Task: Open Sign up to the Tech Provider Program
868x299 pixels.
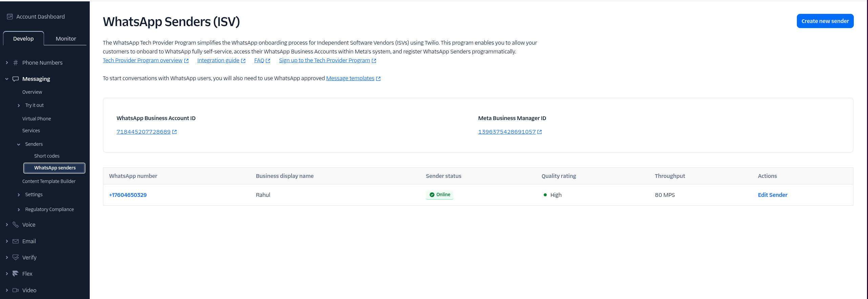Action: [x=324, y=60]
